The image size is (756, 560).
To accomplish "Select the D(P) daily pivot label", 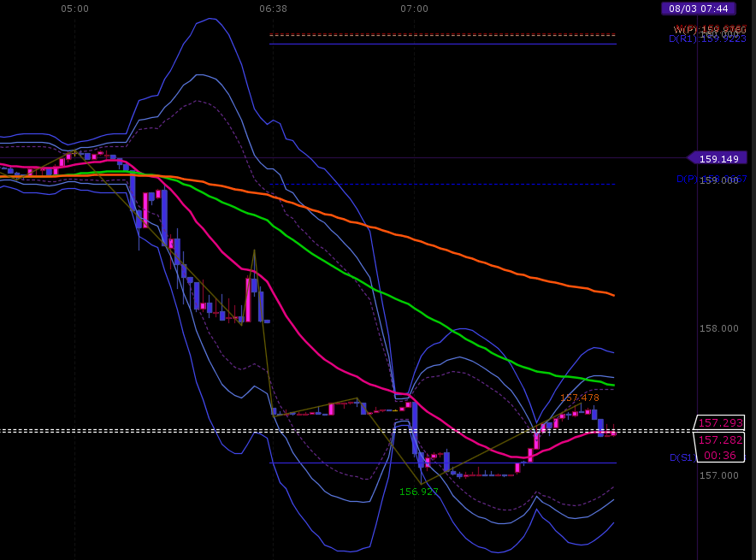I will click(x=687, y=179).
